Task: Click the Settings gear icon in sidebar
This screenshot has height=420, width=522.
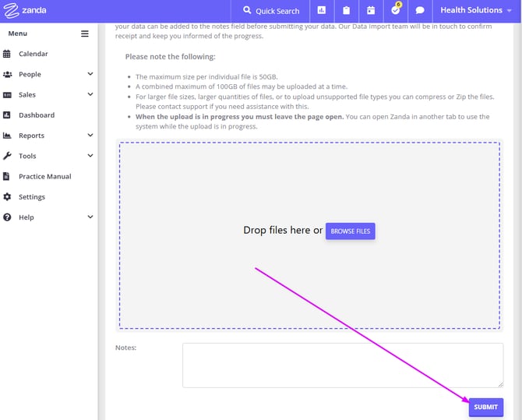Action: pyautogui.click(x=7, y=197)
